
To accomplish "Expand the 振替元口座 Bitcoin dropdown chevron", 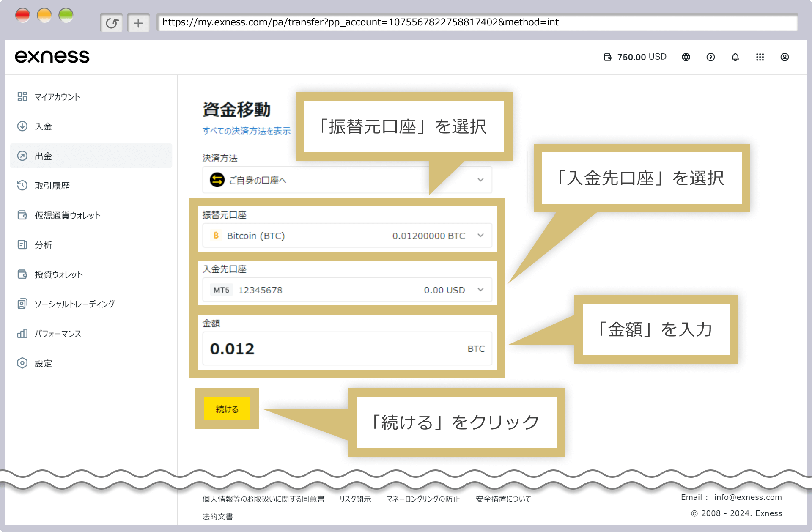I will coord(480,235).
